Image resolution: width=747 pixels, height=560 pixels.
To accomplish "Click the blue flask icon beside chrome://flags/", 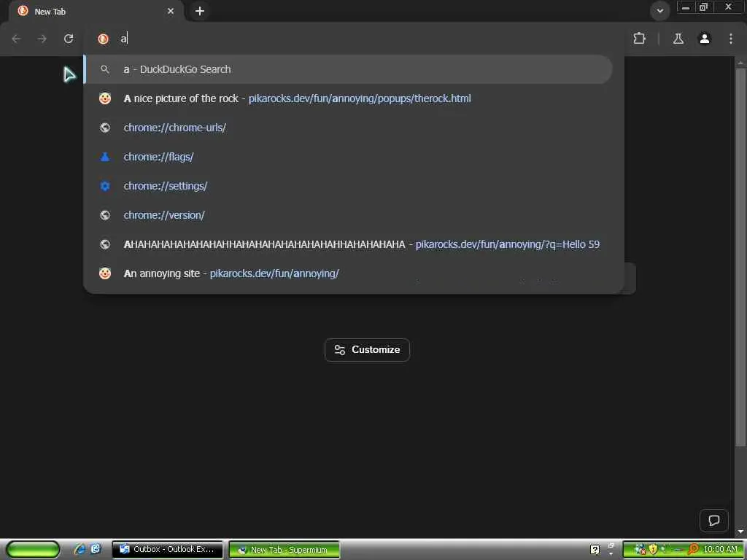I will (105, 157).
